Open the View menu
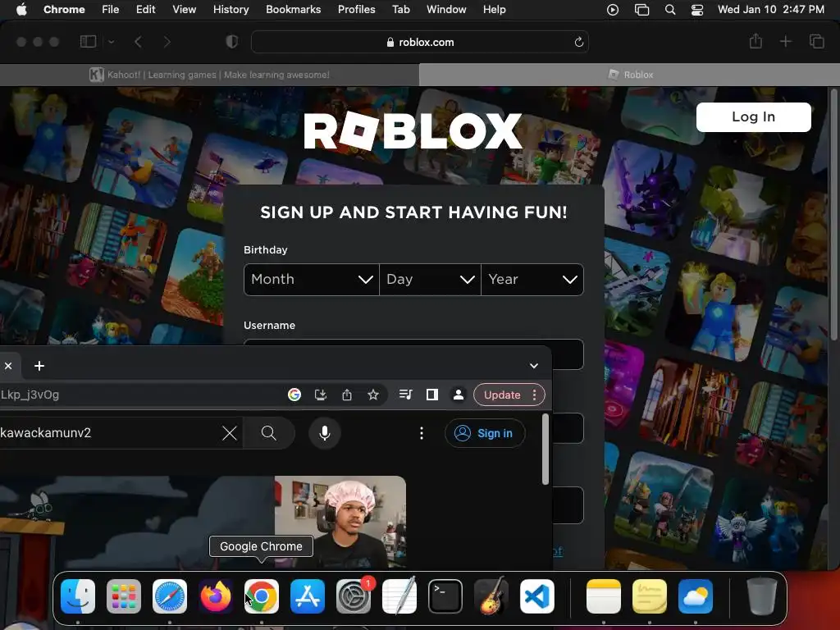The height and width of the screenshot is (630, 840). point(184,10)
